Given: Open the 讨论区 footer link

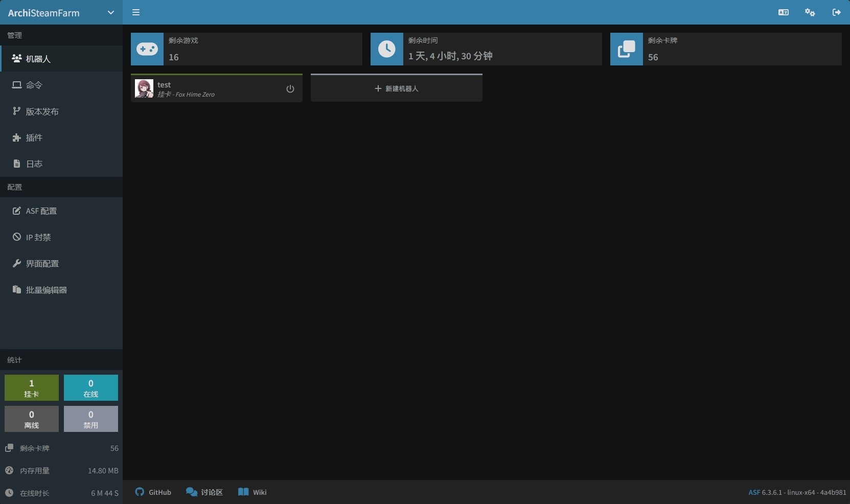Looking at the screenshot, I should (204, 492).
